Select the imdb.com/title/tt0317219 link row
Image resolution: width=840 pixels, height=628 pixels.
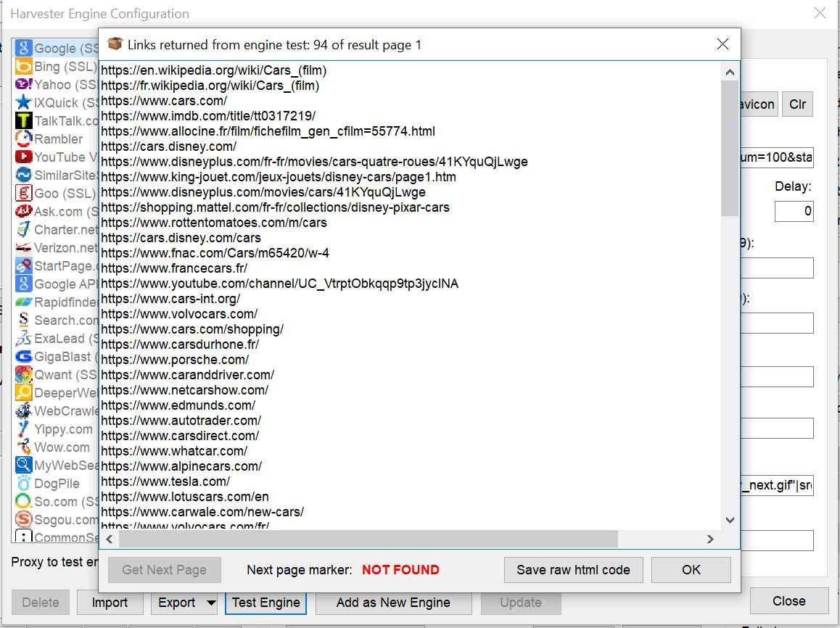pos(208,115)
